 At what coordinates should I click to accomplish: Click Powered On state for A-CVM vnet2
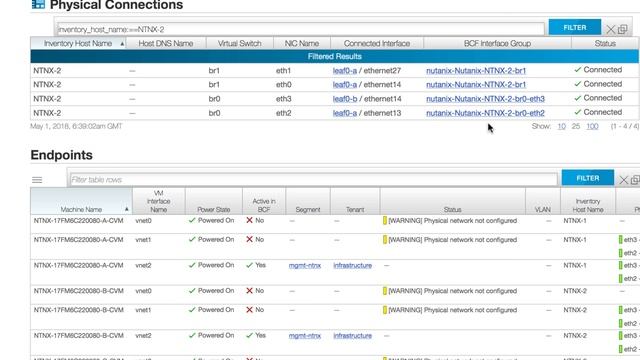click(211, 265)
